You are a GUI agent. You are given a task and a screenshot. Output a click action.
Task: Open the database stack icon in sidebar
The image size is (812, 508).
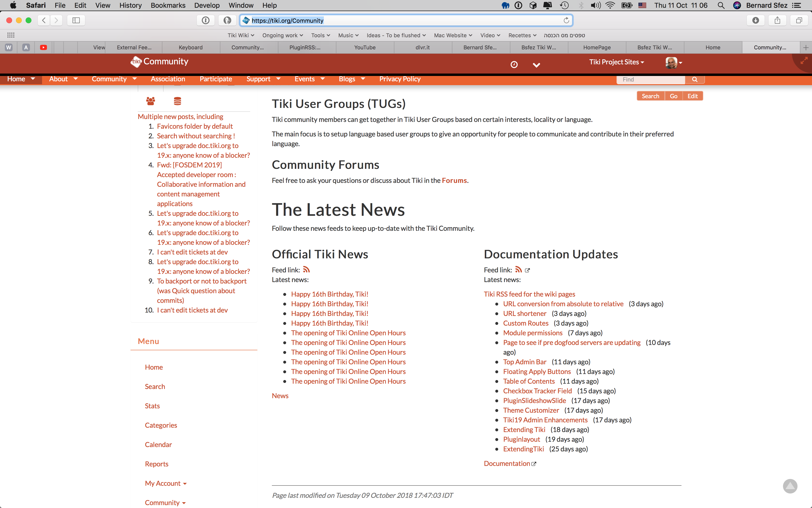click(x=177, y=101)
